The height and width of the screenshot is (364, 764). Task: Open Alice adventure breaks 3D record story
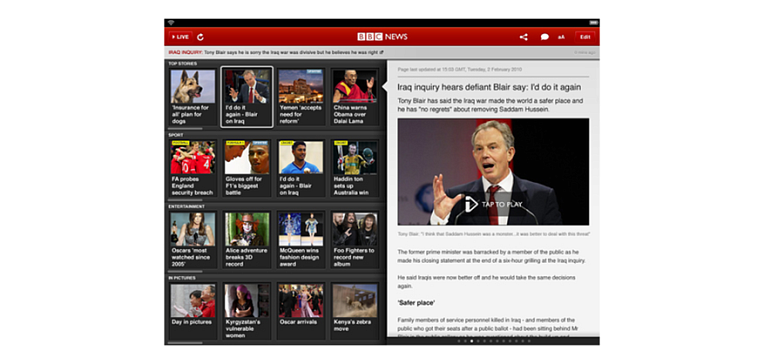click(x=247, y=239)
